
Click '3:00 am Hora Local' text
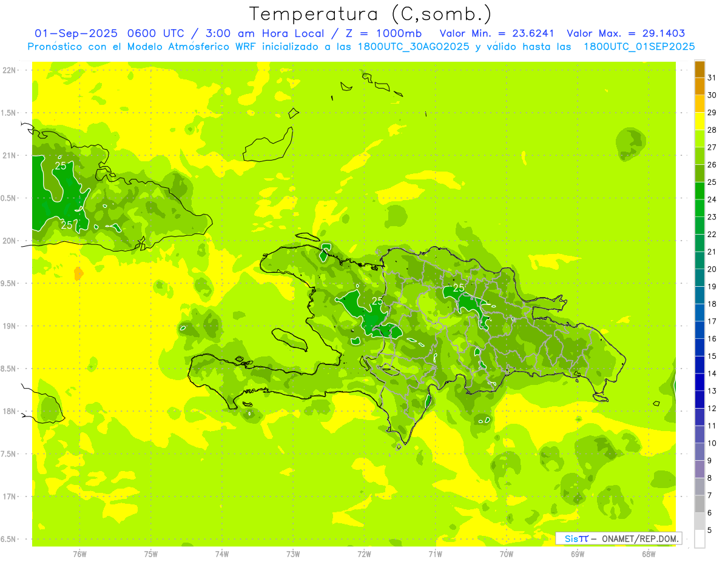[264, 33]
